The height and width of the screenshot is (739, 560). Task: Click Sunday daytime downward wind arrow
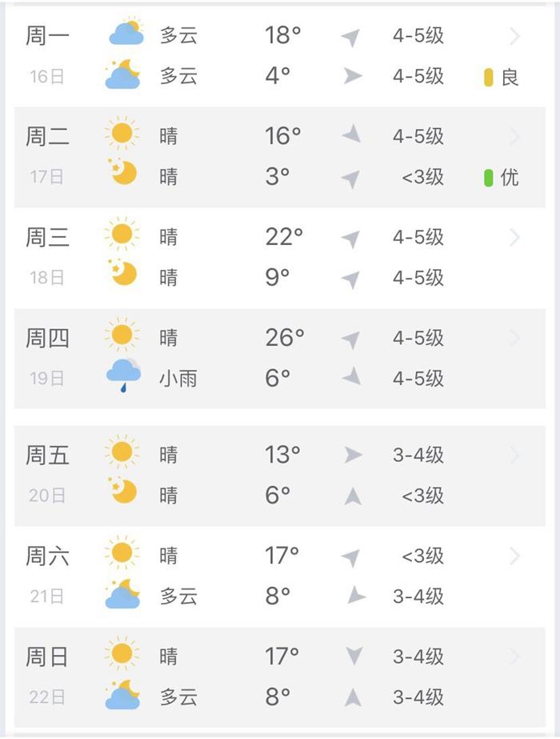click(x=354, y=656)
